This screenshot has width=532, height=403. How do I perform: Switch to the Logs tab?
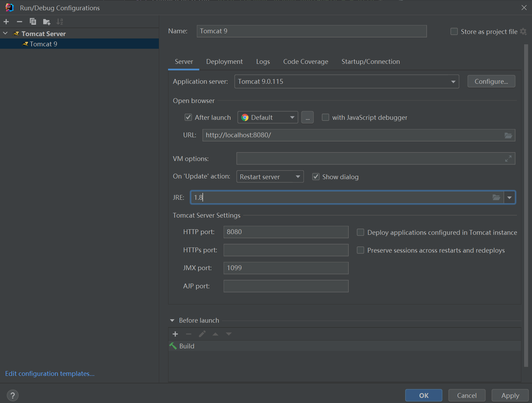263,62
